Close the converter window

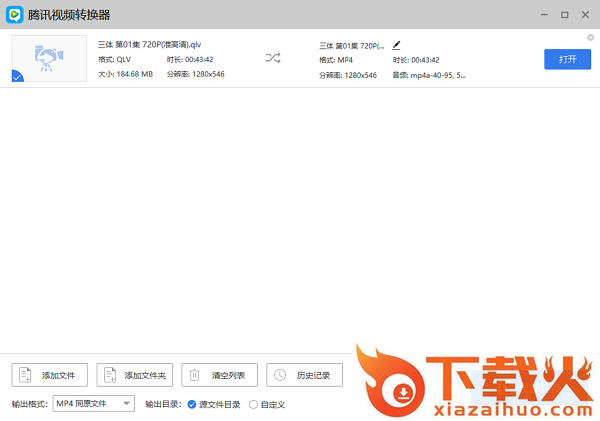pos(585,15)
